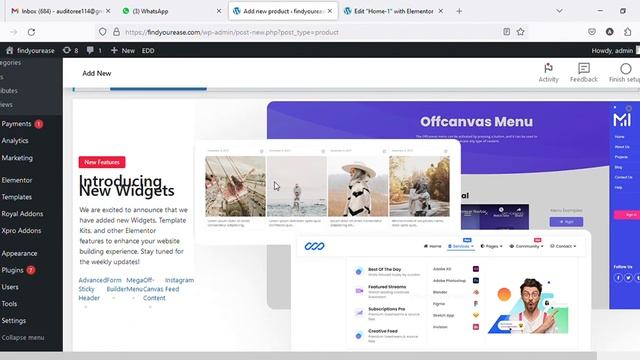The width and height of the screenshot is (640, 360).
Task: Open the tracking protection shield icon
Action: 102,32
